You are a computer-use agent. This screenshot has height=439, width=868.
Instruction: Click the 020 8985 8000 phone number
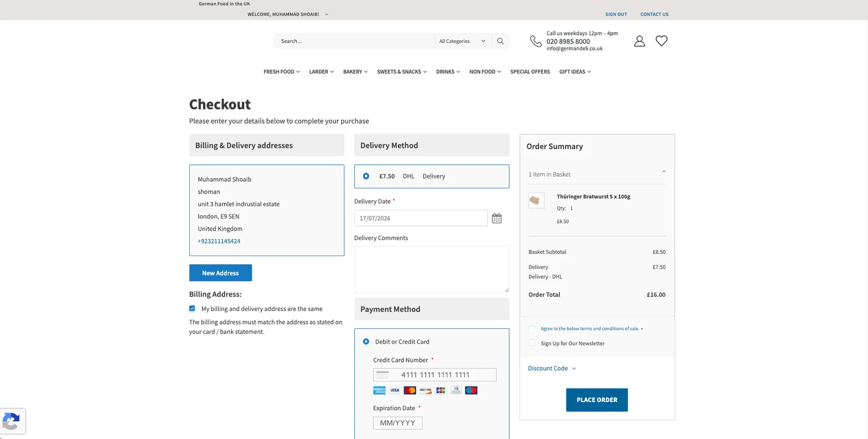(x=568, y=41)
